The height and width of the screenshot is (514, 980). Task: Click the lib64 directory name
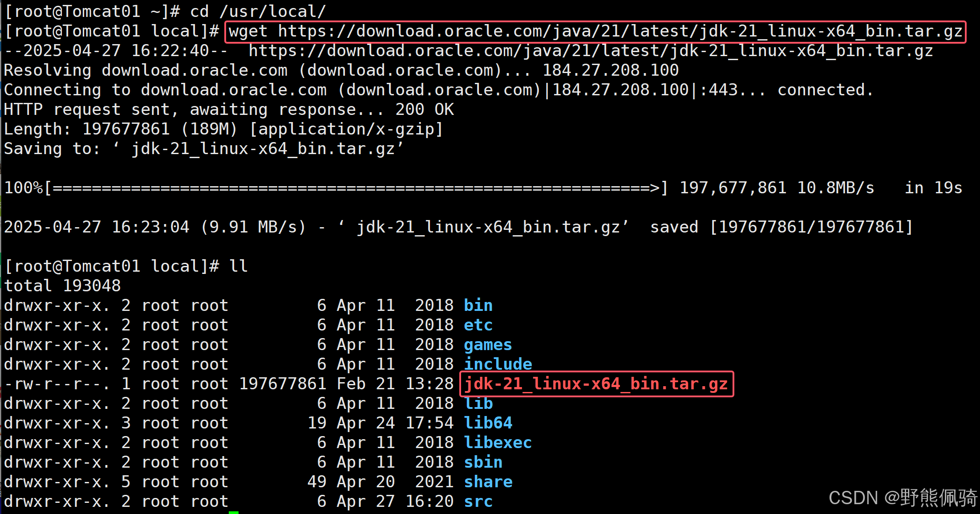pos(488,423)
